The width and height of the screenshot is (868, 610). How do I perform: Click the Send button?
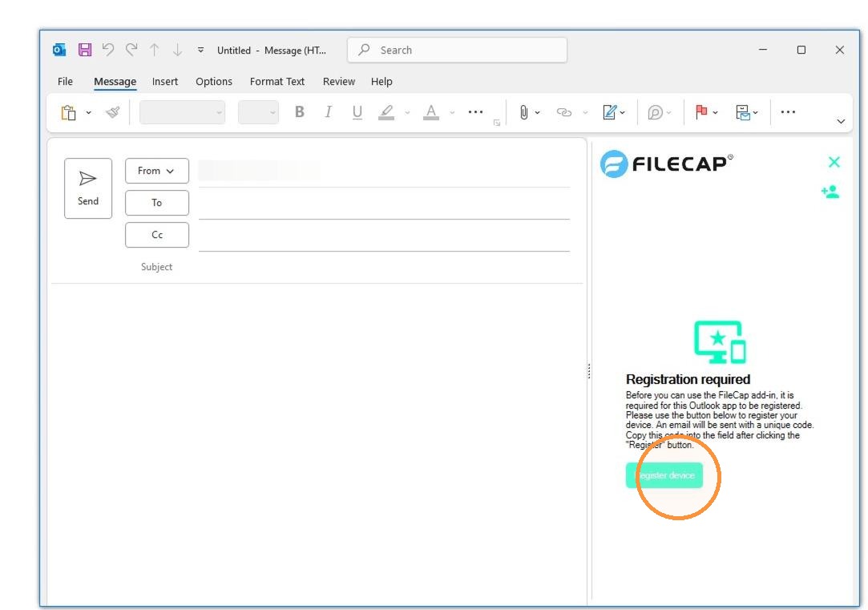click(x=88, y=188)
